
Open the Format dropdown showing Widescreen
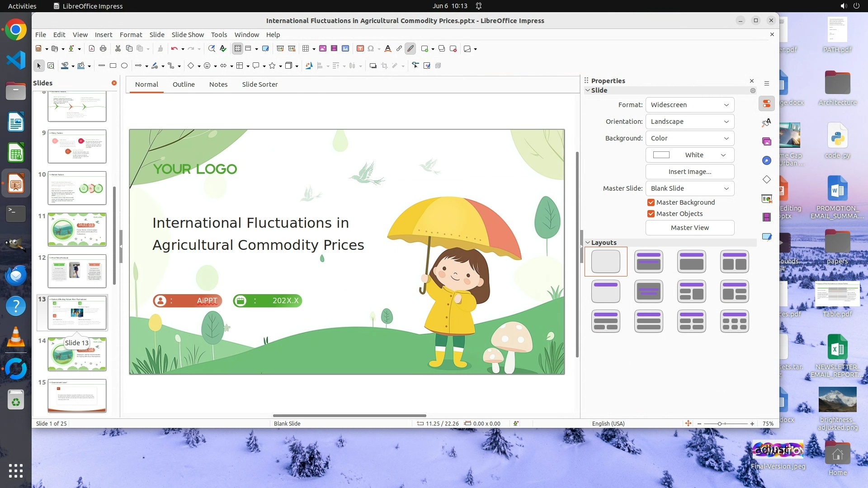(689, 105)
